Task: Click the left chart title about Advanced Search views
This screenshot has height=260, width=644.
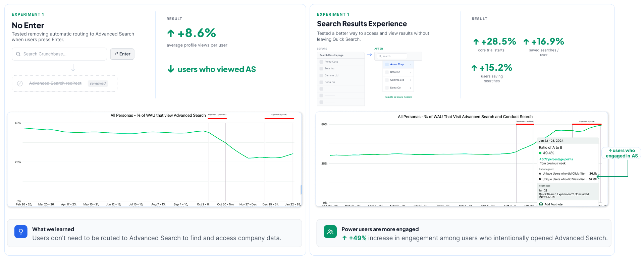Action: (x=158, y=115)
